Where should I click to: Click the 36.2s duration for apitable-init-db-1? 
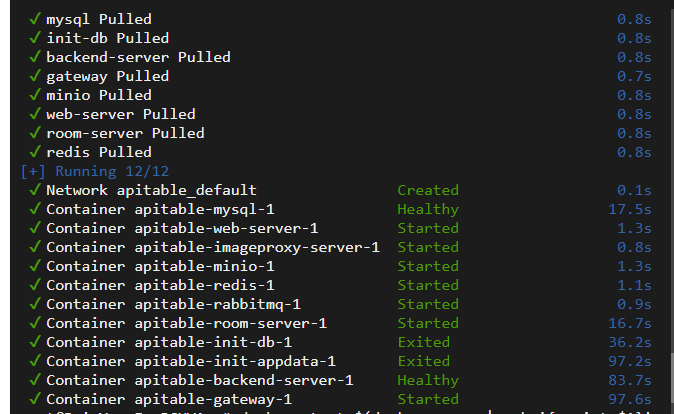tap(635, 342)
